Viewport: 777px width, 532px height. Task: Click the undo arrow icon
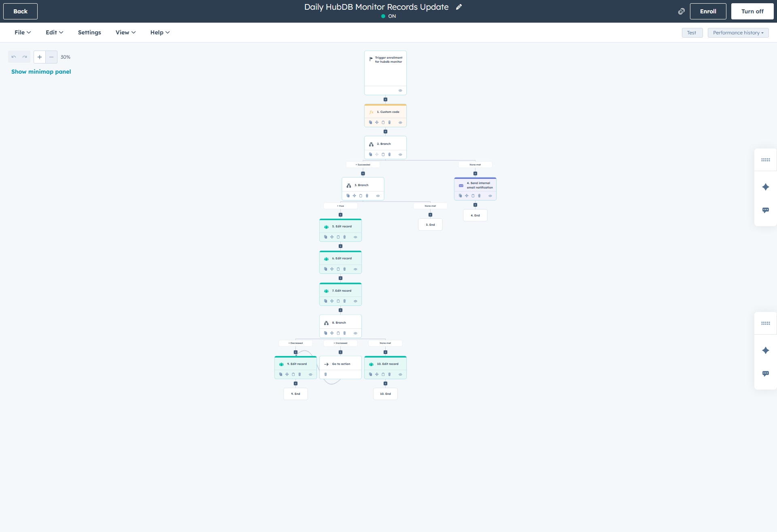coord(13,57)
